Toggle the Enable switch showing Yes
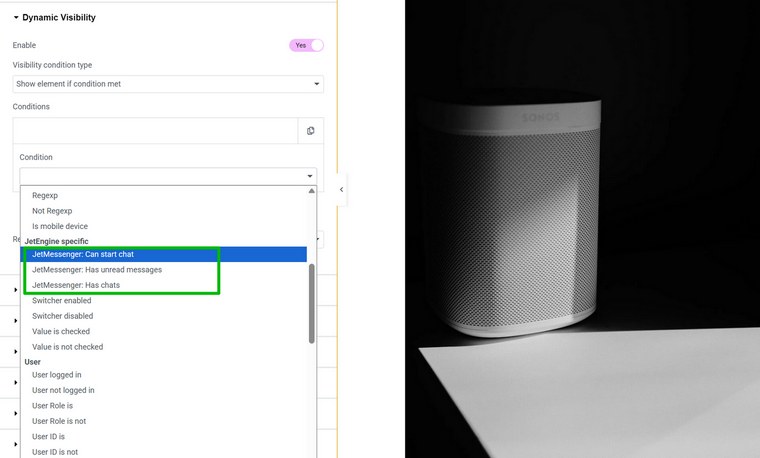Image resolution: width=760 pixels, height=458 pixels. (x=306, y=45)
